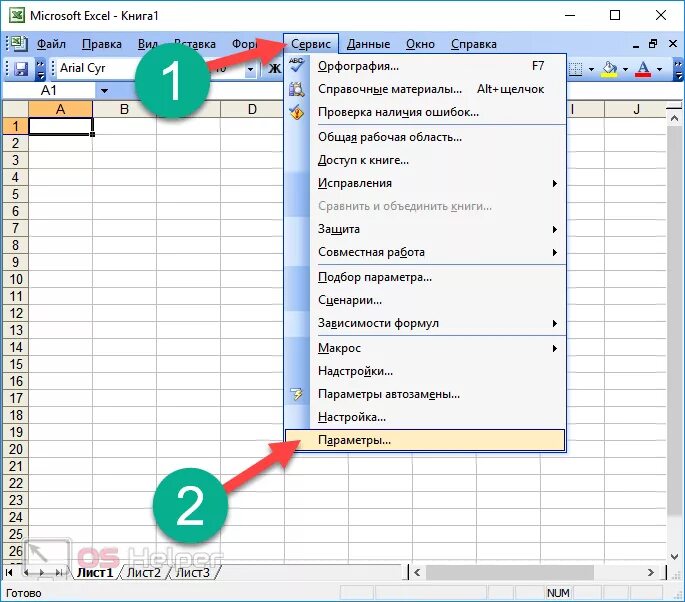Select row 20 header
The width and height of the screenshot is (685, 602).
16,449
